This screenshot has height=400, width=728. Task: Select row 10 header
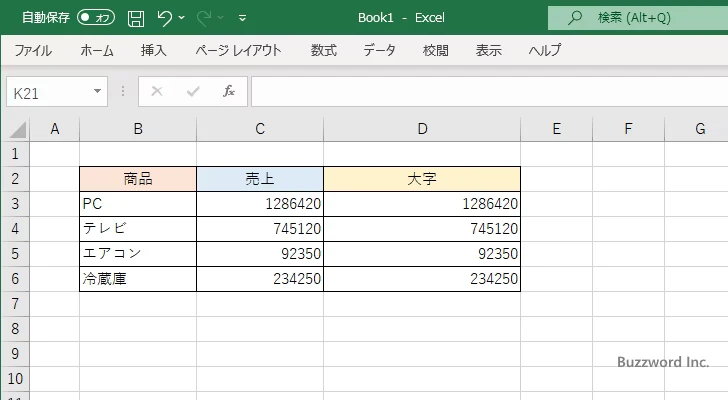15,379
